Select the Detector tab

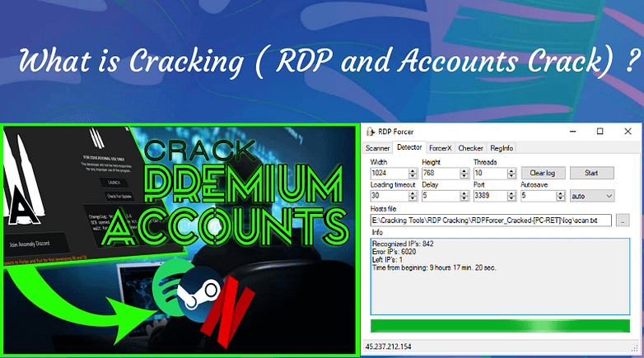coord(409,147)
